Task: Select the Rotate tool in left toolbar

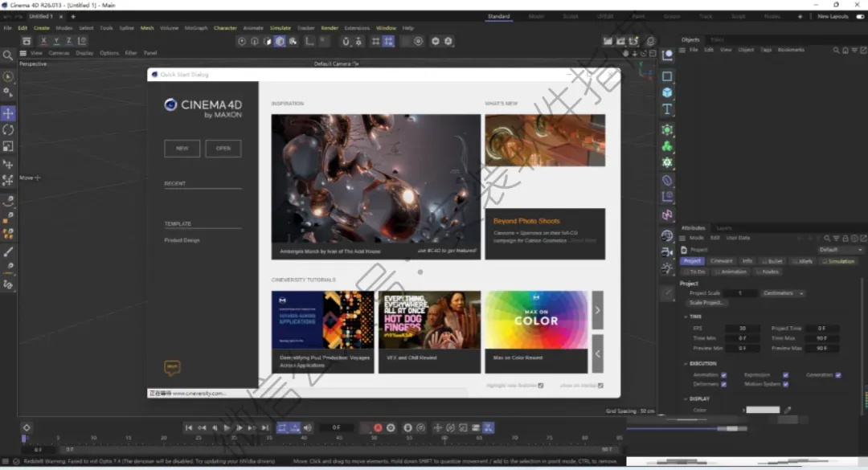Action: pos(8,130)
